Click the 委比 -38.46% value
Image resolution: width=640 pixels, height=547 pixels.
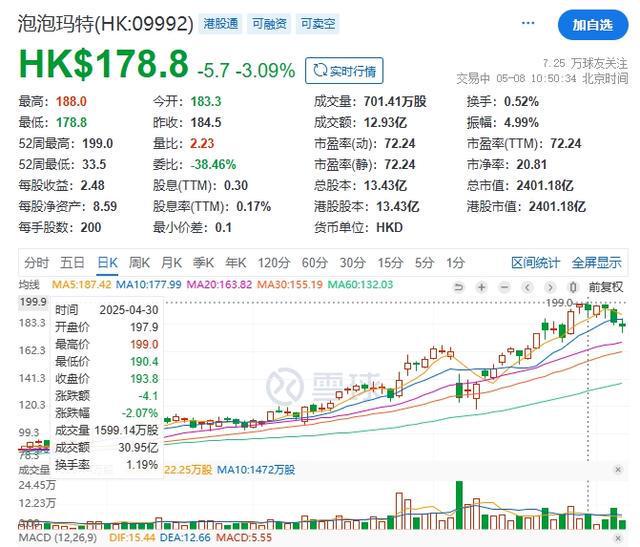(213, 165)
